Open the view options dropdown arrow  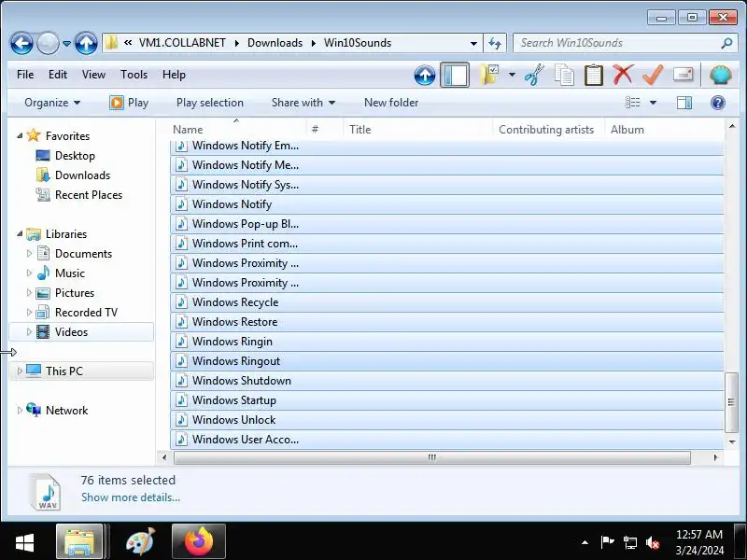pos(653,103)
